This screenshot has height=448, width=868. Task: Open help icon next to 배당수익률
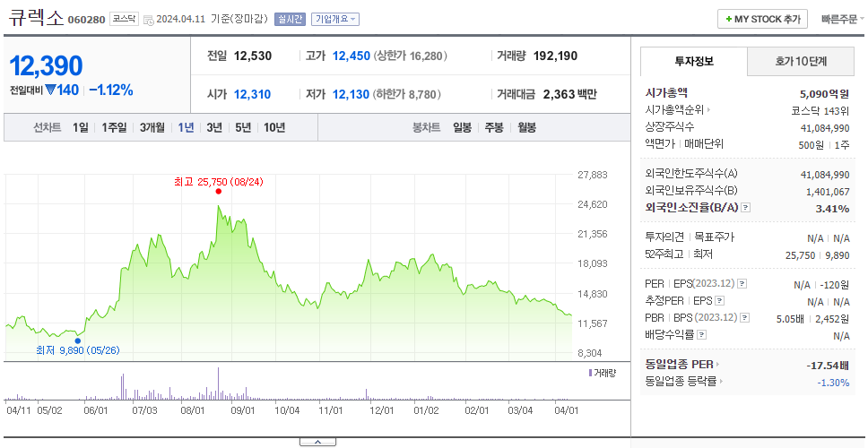pos(701,334)
